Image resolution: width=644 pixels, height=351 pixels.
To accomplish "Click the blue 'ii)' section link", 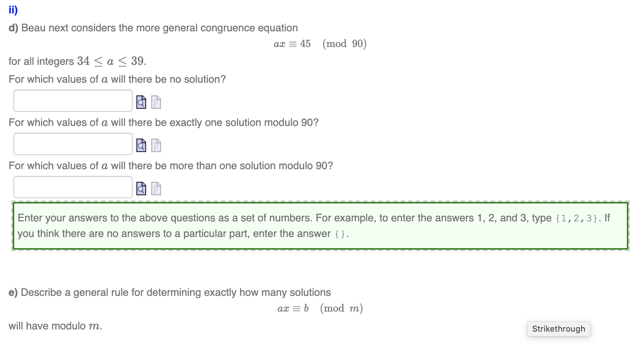I will click(12, 10).
